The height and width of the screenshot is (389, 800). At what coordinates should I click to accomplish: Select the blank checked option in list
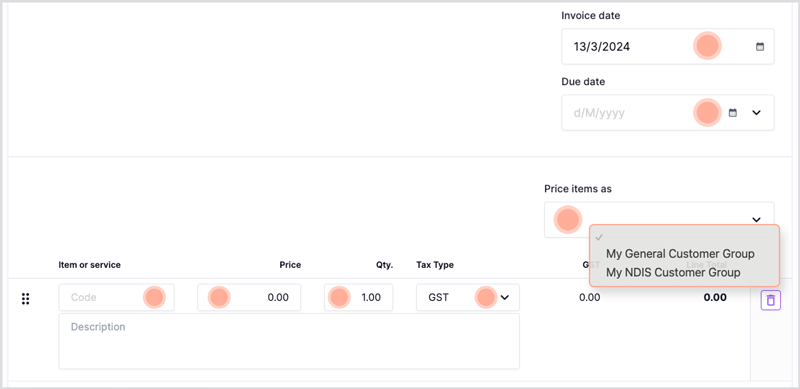(684, 237)
